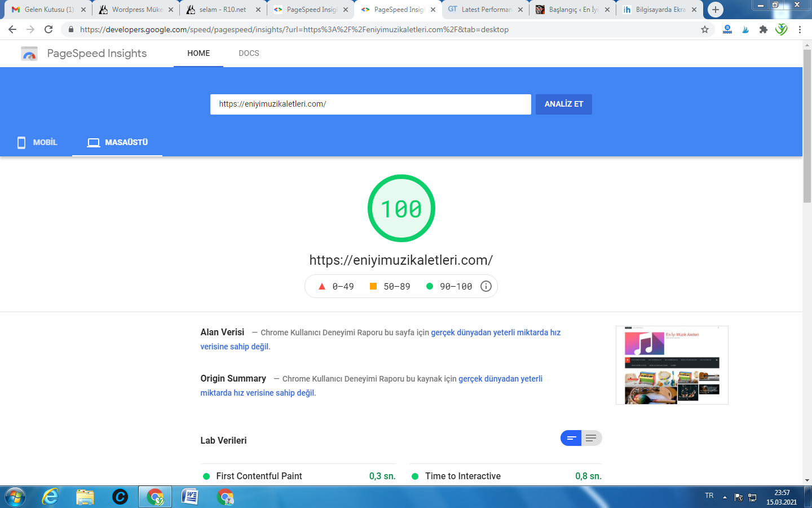Click the Alan Verisi heading
Screen dimensions: 812x508
click(x=222, y=332)
